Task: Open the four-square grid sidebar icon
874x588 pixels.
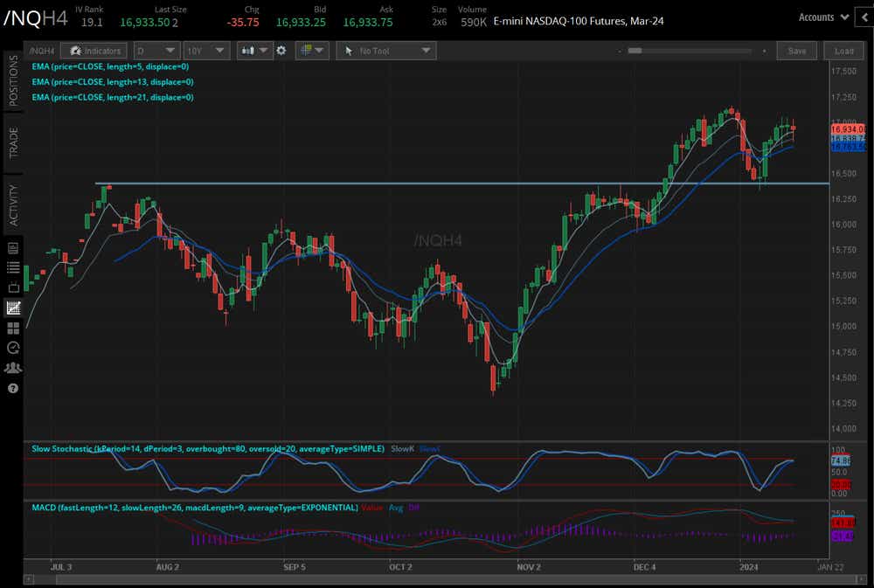Action: point(13,328)
